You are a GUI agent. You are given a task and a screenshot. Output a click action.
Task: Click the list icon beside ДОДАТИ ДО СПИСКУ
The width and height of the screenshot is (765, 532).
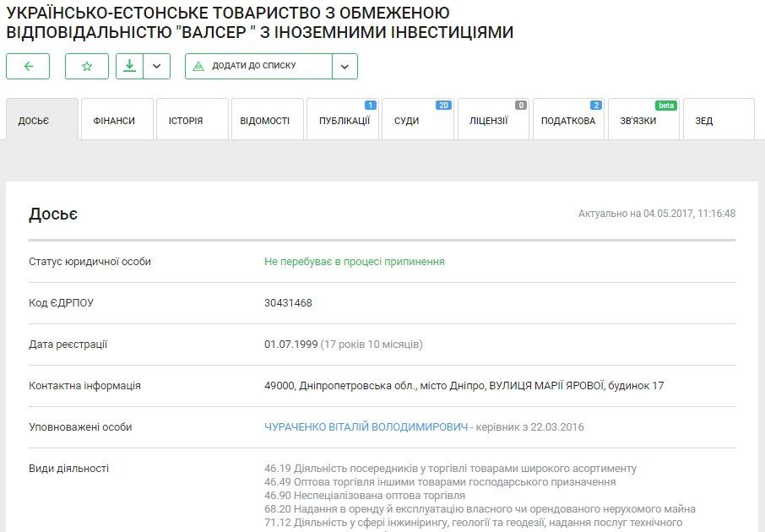[197, 66]
